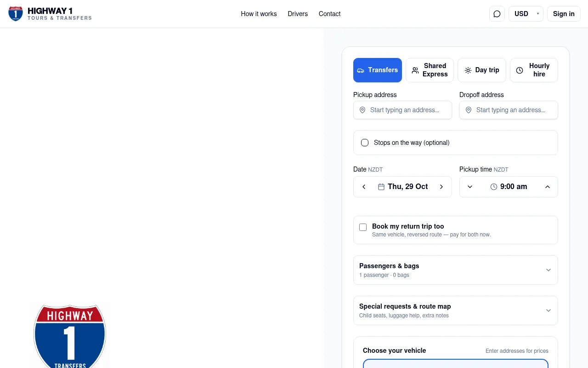Switch to Shared Express tab
The image size is (588, 368).
pyautogui.click(x=430, y=70)
